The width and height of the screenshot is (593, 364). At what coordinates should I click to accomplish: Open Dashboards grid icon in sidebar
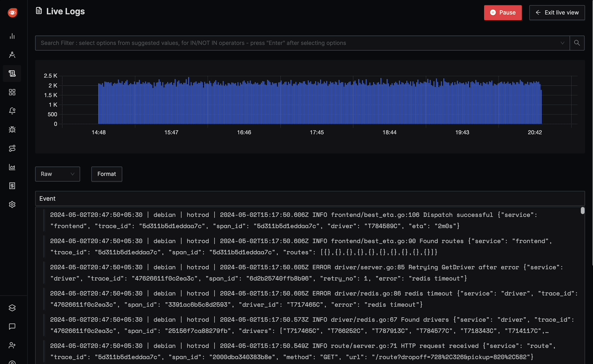(x=12, y=92)
